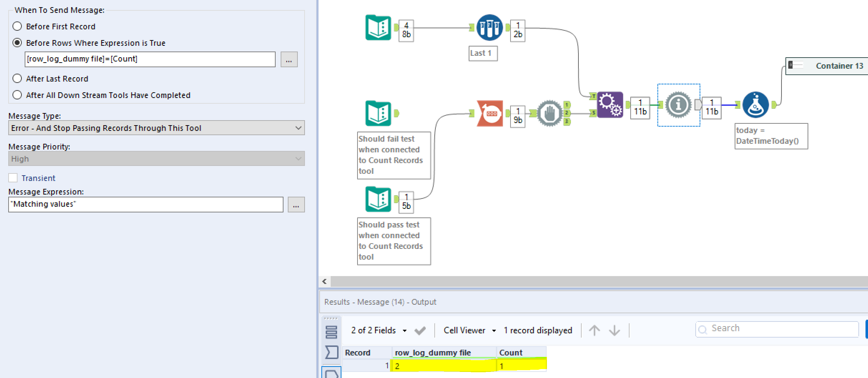Expand the "2 of 2 Fields" dropdown
Viewport: 868px width, 378px height.
404,330
